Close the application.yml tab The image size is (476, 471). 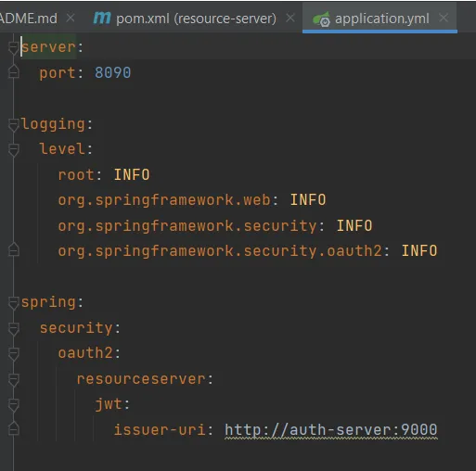[x=444, y=18]
